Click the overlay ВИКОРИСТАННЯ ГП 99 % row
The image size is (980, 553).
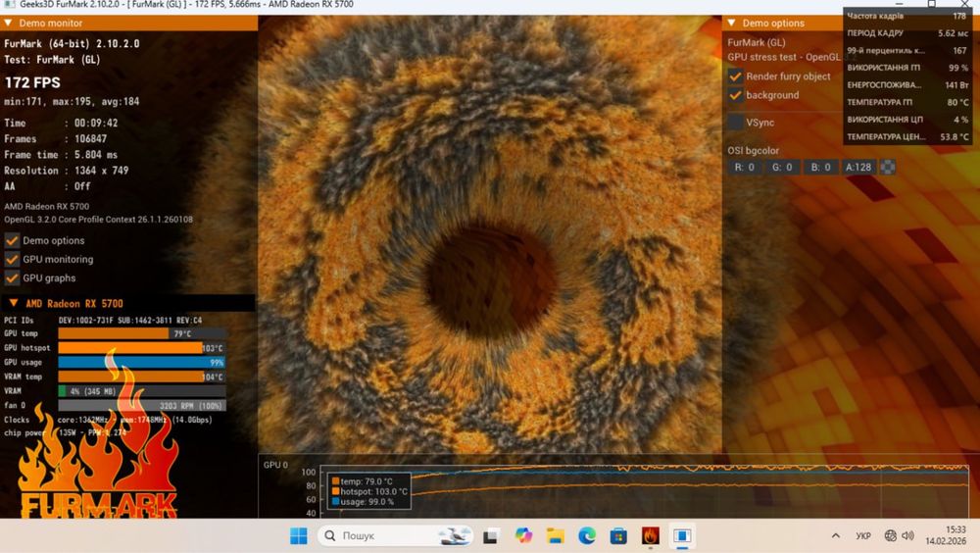(906, 68)
